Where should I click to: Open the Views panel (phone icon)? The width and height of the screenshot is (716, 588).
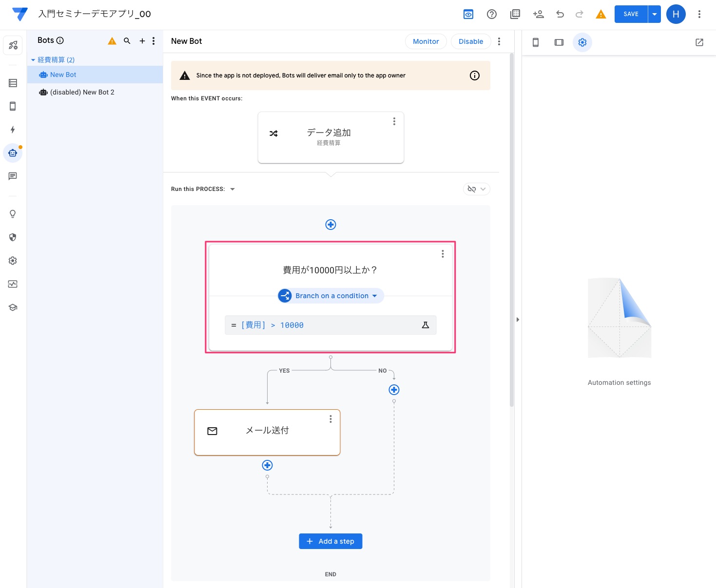(x=13, y=106)
